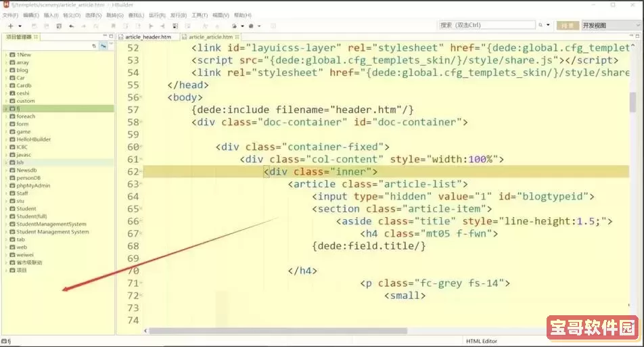This screenshot has height=347, width=644.
Task: Maximize the project manager panel
Action: click(111, 36)
